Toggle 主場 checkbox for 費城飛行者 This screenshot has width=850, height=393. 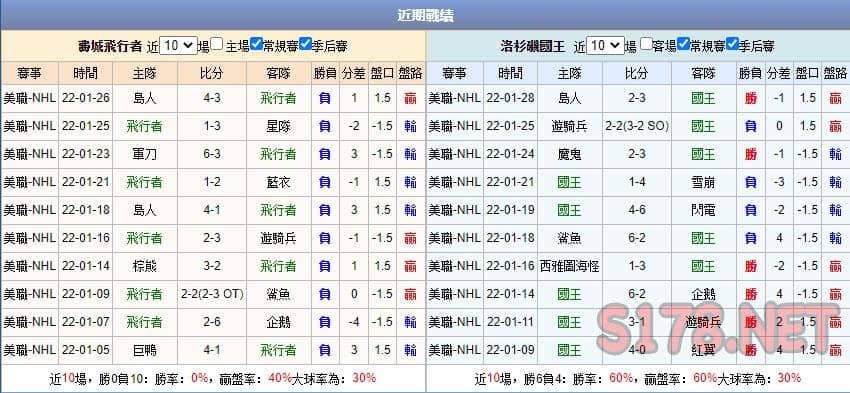tap(217, 44)
